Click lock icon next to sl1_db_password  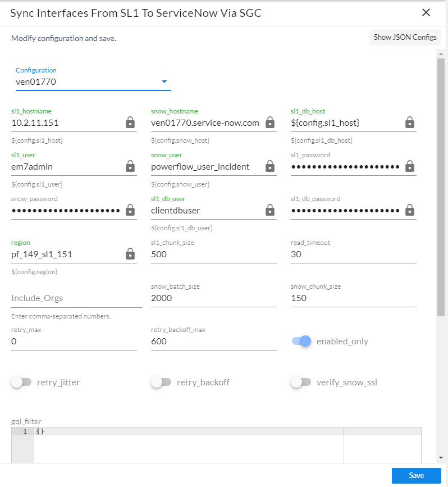[x=409, y=210]
